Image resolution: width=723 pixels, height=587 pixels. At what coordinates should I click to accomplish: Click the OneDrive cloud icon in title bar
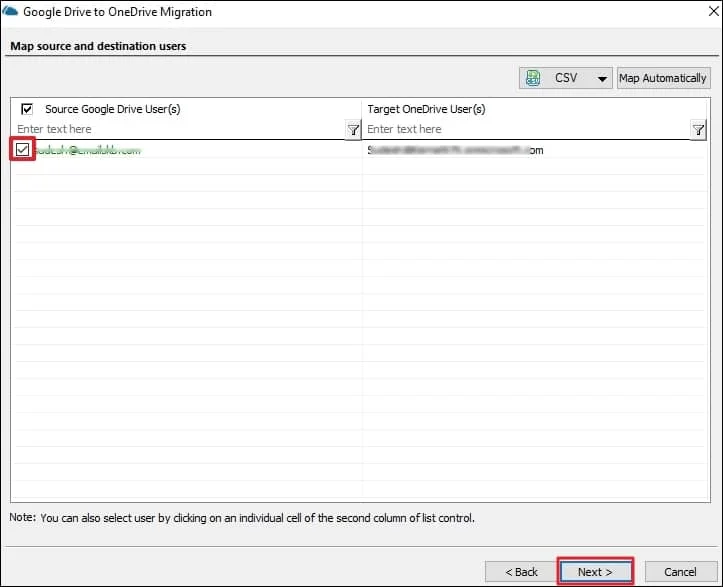[x=10, y=11]
